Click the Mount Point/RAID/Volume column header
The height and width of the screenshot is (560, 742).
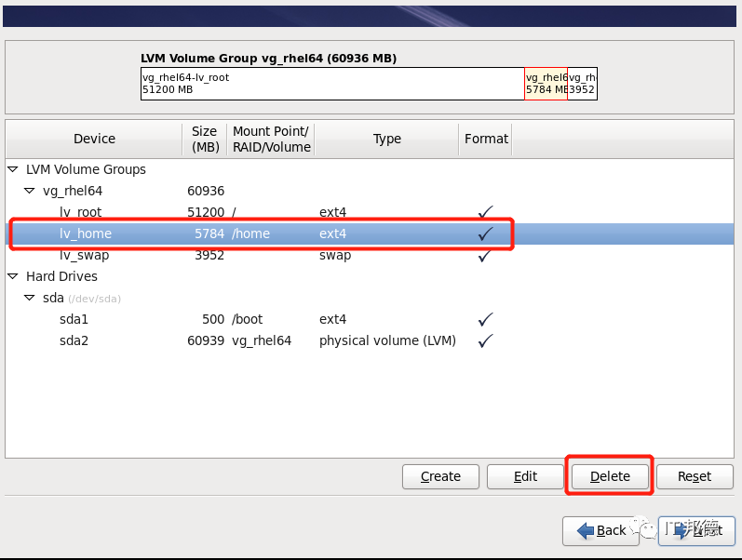tap(271, 139)
